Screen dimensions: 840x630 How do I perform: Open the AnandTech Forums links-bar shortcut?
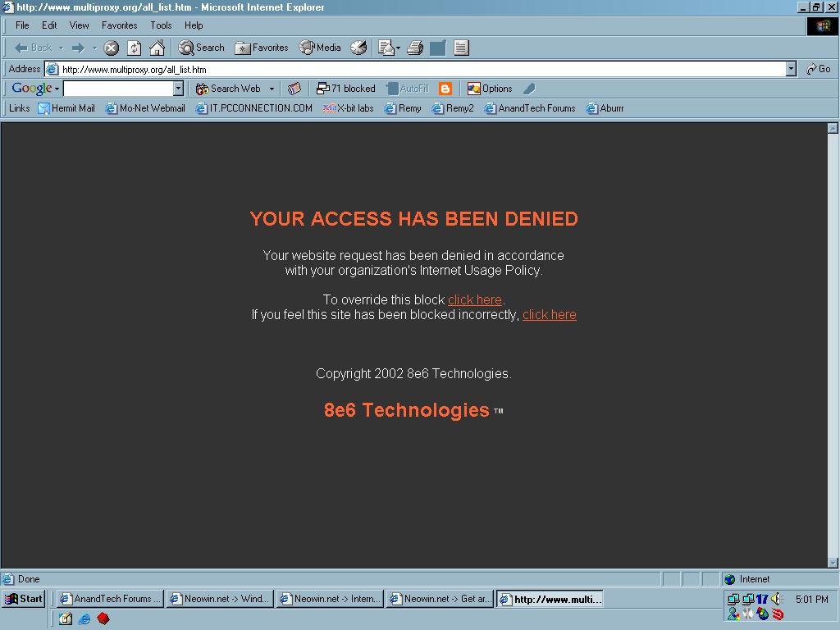(x=530, y=108)
